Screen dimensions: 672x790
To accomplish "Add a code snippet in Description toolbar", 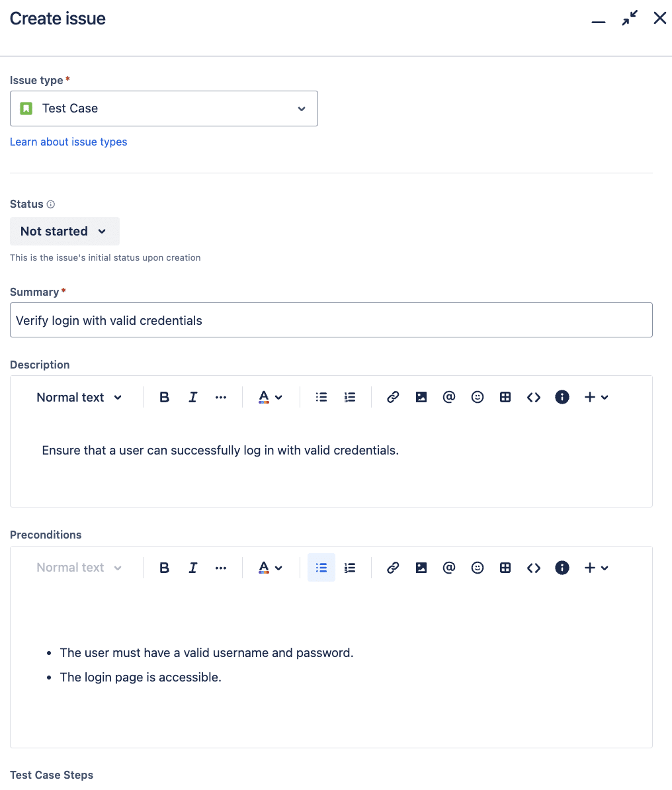I will (x=534, y=397).
